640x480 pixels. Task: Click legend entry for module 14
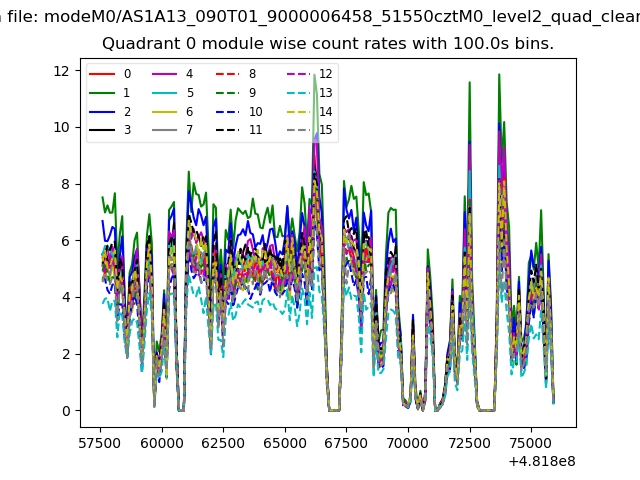tap(310, 111)
